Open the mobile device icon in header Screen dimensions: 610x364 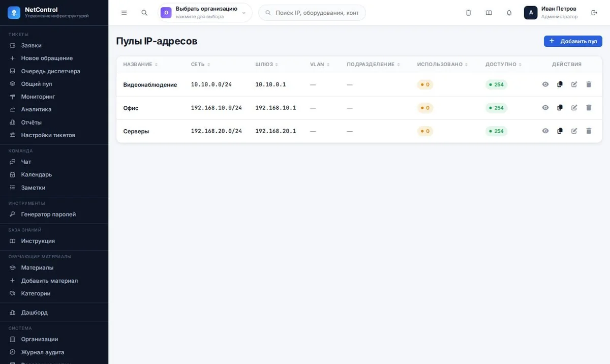pos(469,13)
